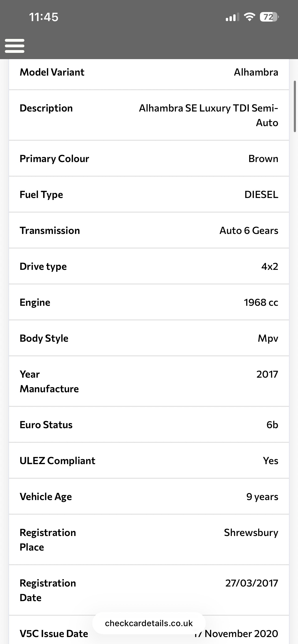Viewport: 298px width, 644px height.
Task: Tap the 4x2 drive type value
Action: (269, 267)
